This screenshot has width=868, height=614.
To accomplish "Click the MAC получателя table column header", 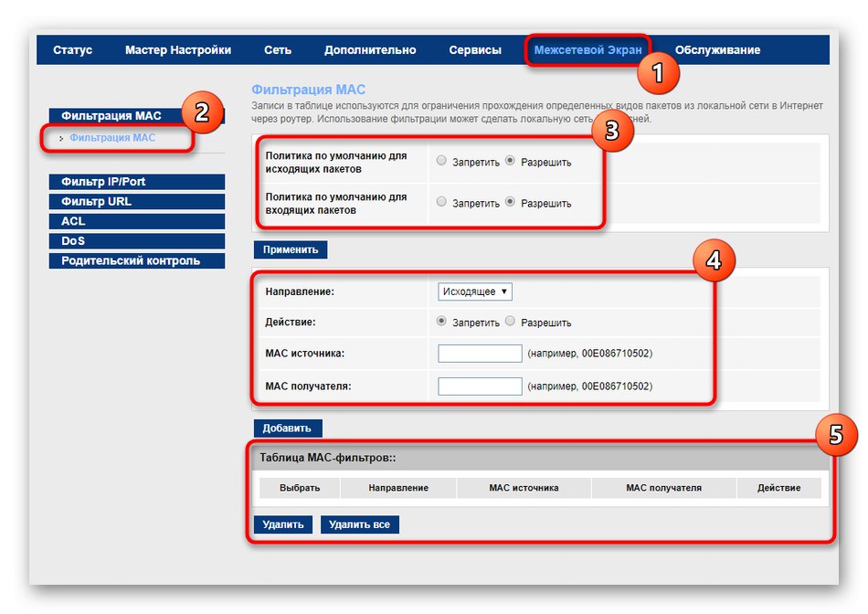I will (x=663, y=488).
